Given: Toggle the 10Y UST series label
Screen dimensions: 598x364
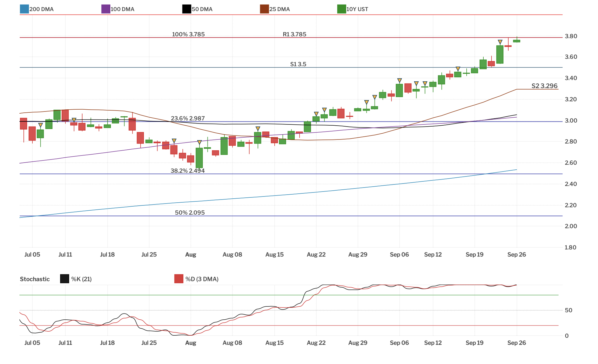Looking at the screenshot, I should tap(357, 9).
